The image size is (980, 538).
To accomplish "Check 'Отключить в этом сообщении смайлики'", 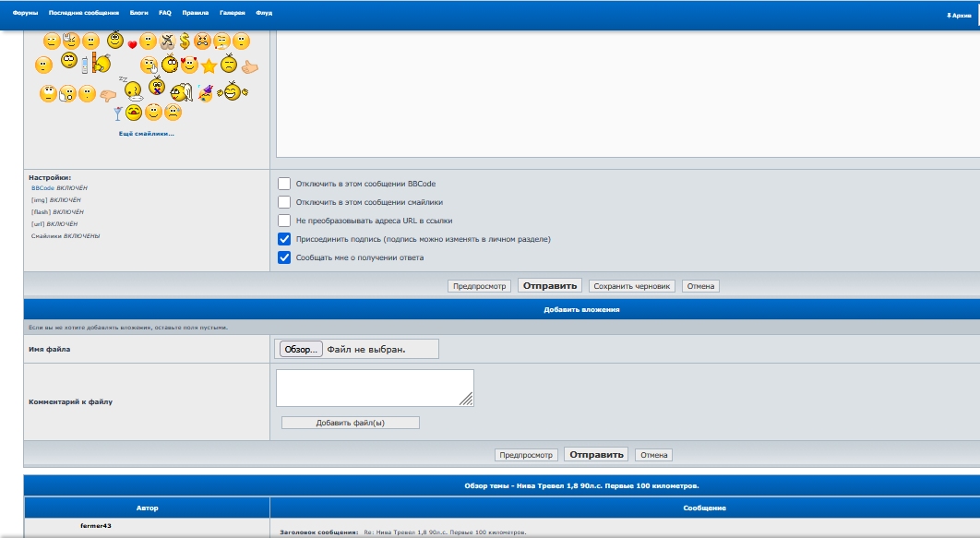I will click(284, 202).
